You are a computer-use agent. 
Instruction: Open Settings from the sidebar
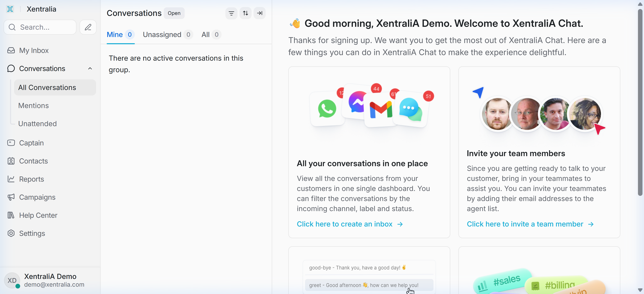(32, 233)
